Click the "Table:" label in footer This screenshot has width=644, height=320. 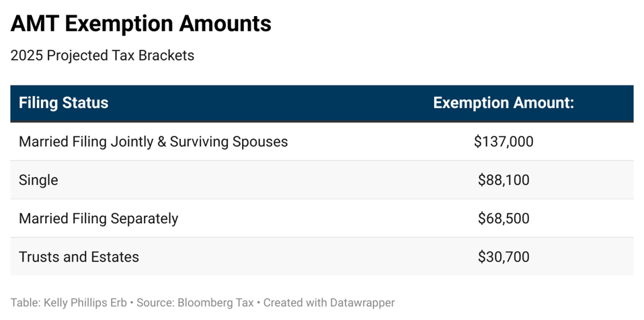click(25, 303)
